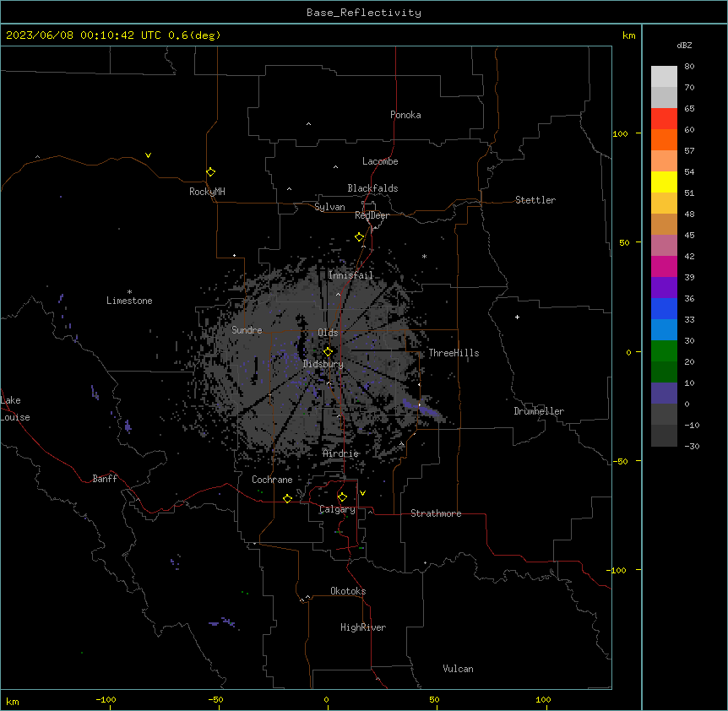Select the yellow 54 dBZ color swatch

click(664, 182)
